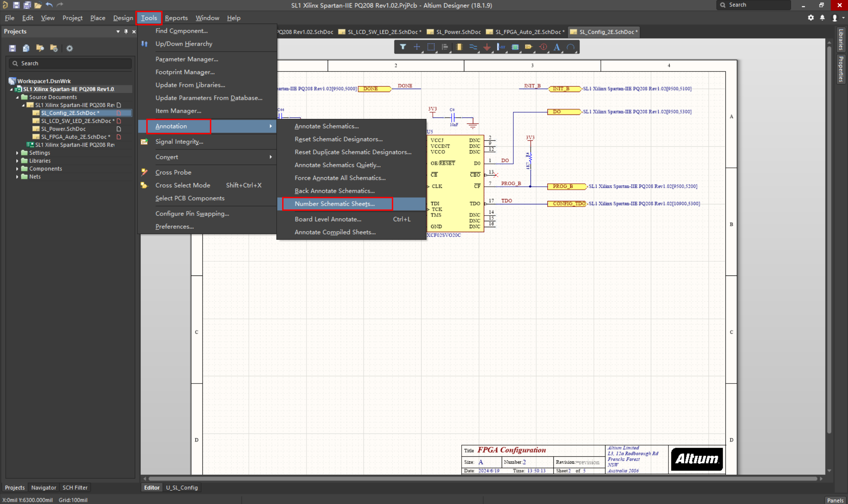Expand the Nets folder
The width and height of the screenshot is (848, 504).
[x=17, y=176]
